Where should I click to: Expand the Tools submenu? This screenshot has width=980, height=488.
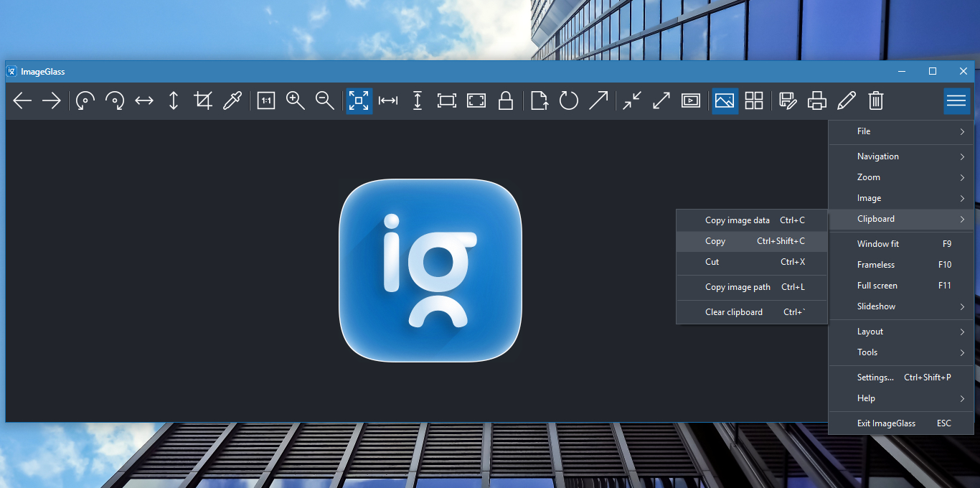tap(901, 352)
